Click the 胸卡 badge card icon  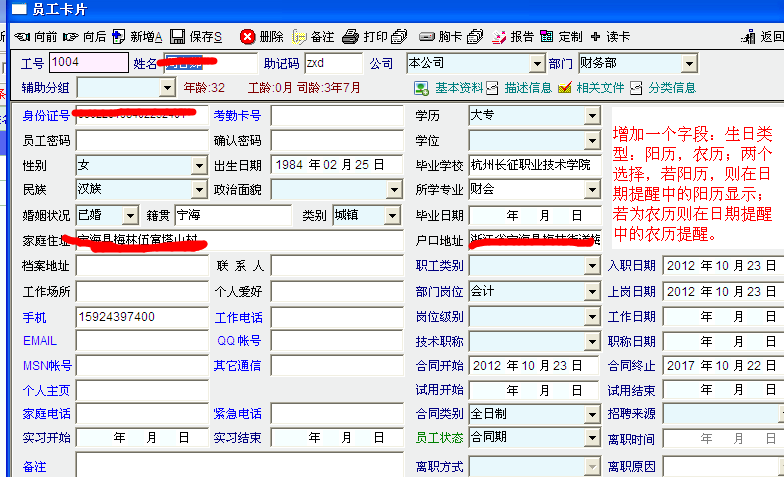point(427,37)
